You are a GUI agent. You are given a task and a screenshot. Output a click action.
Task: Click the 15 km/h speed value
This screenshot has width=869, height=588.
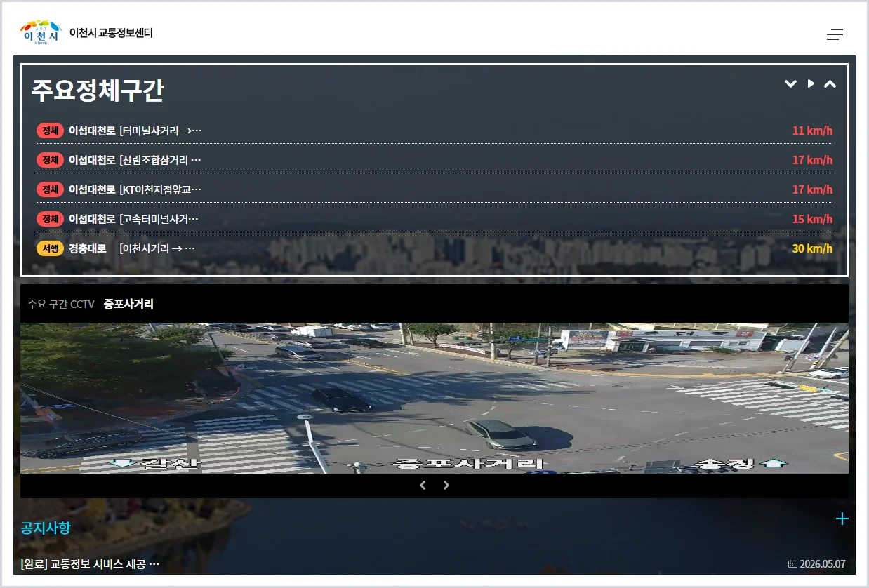click(x=812, y=219)
